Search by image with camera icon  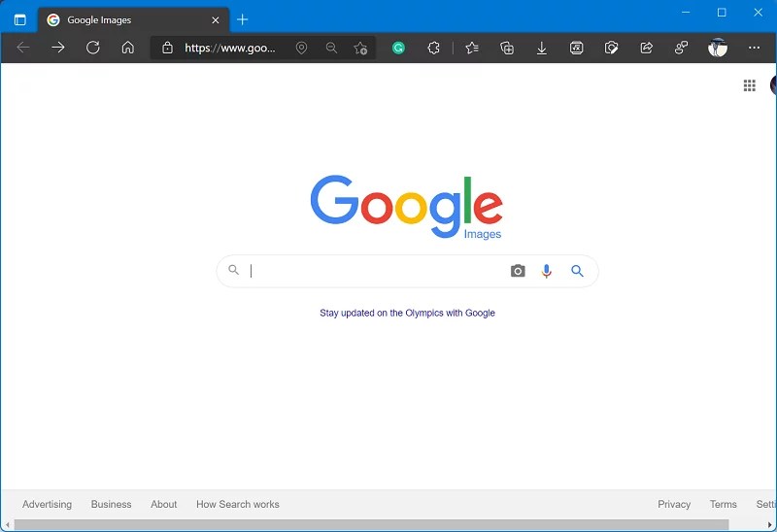pyautogui.click(x=518, y=271)
